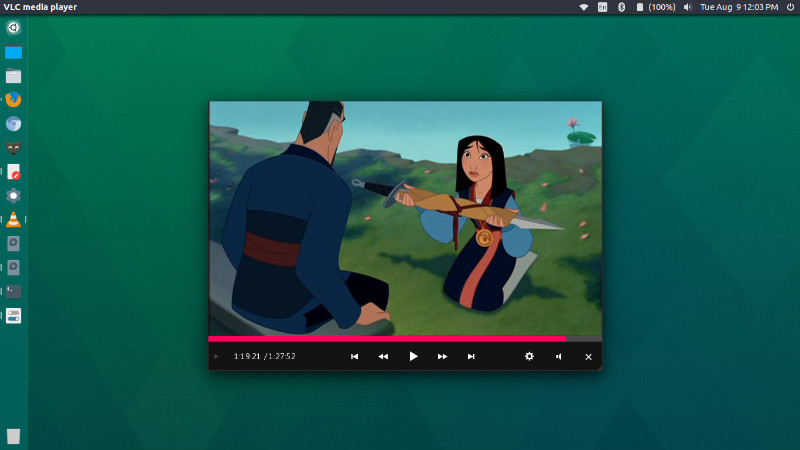
Task: Open the En keyboard layout indicator
Action: (x=603, y=7)
